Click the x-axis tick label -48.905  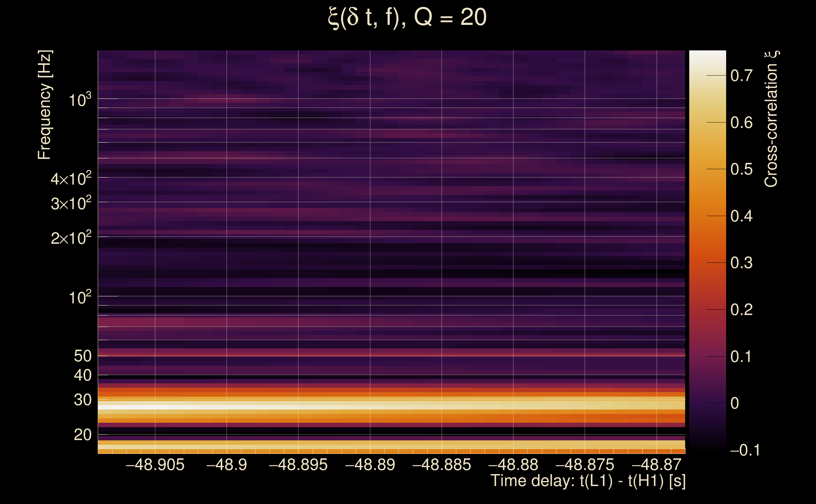[x=155, y=465]
